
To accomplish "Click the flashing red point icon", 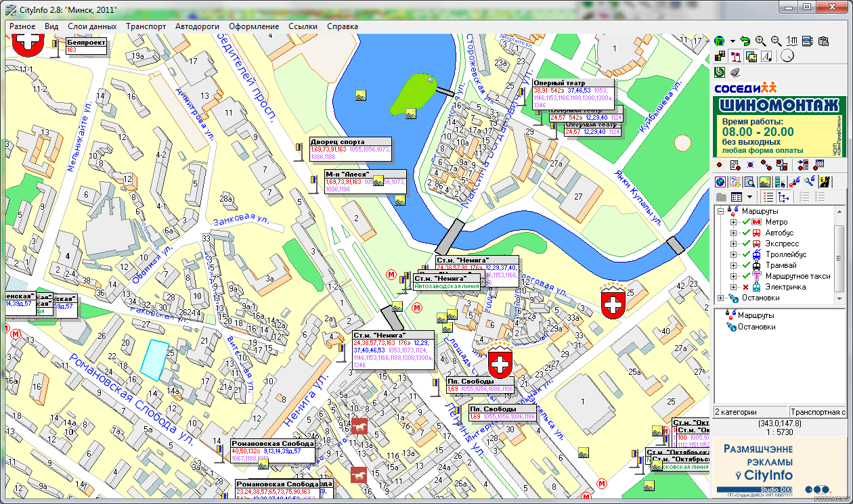I will (719, 164).
